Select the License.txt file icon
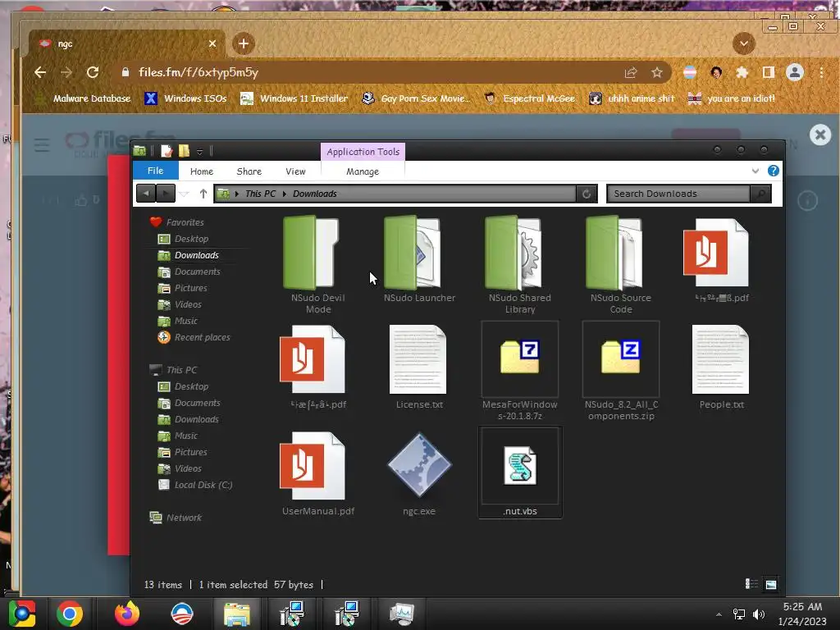This screenshot has width=840, height=630. [x=418, y=359]
